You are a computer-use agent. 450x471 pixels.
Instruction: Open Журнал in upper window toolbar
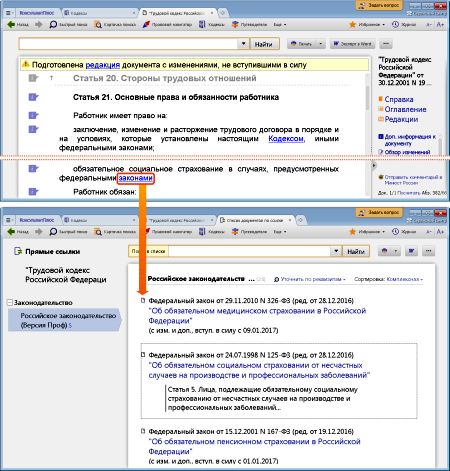point(404,24)
